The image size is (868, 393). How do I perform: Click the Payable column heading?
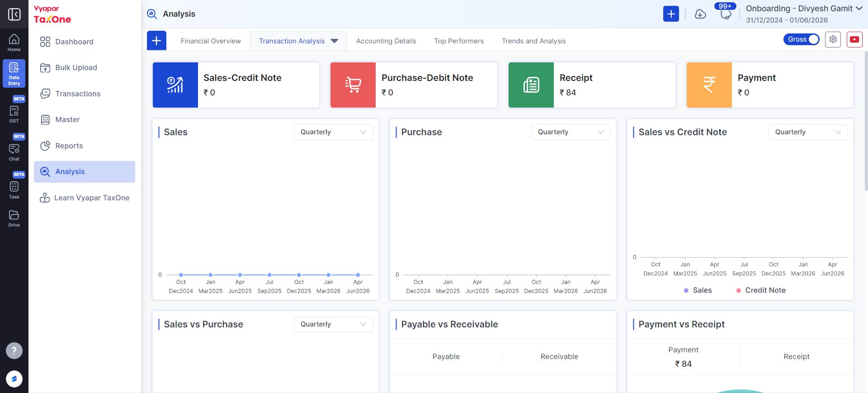tap(446, 356)
